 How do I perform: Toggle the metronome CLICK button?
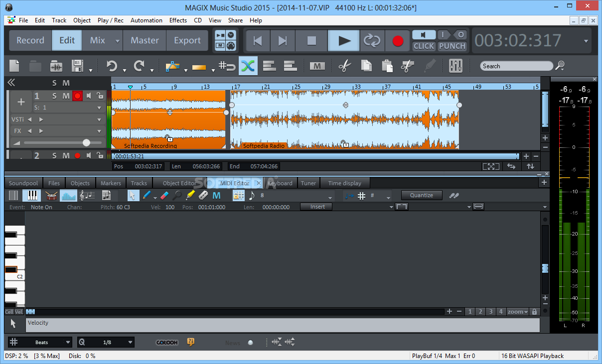click(x=424, y=46)
